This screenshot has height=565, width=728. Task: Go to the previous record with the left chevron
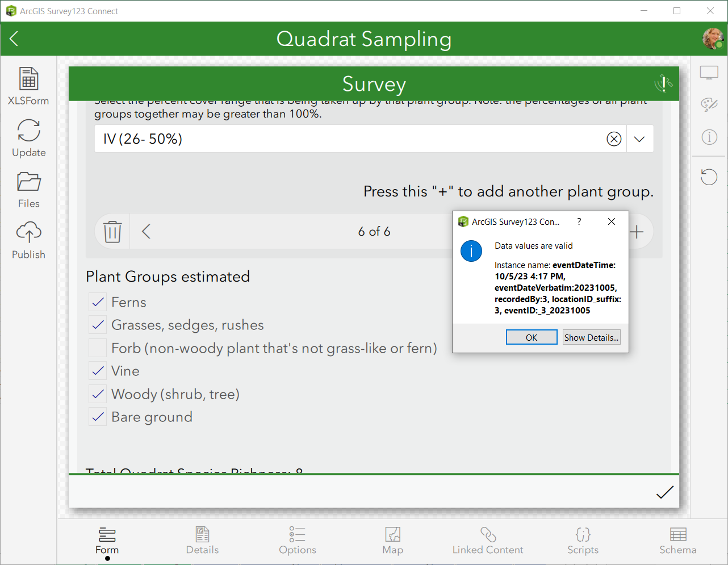[147, 231]
